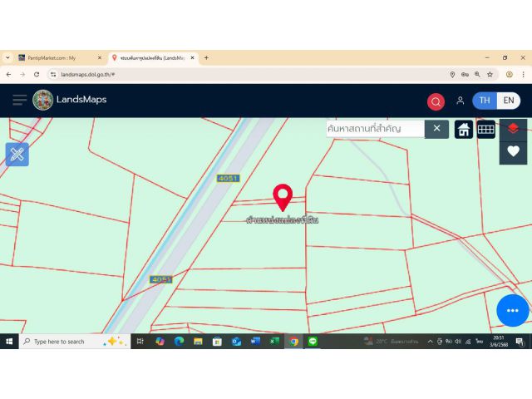
Task: Open favorites heart icon
Action: coord(513,151)
